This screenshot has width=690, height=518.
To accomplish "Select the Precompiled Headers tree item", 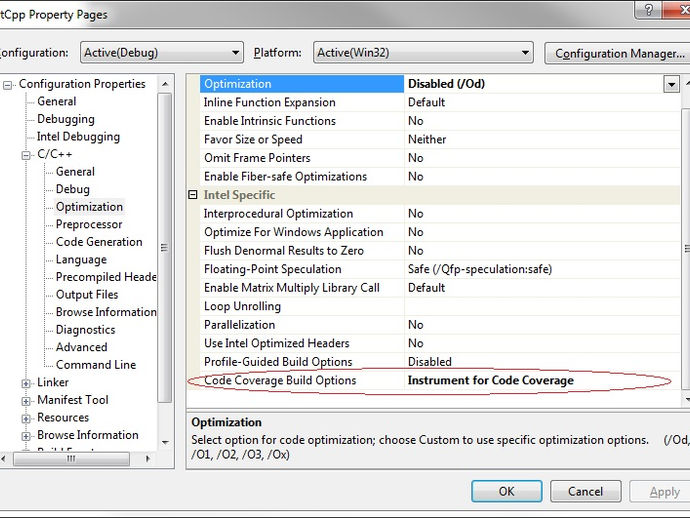I will click(106, 277).
